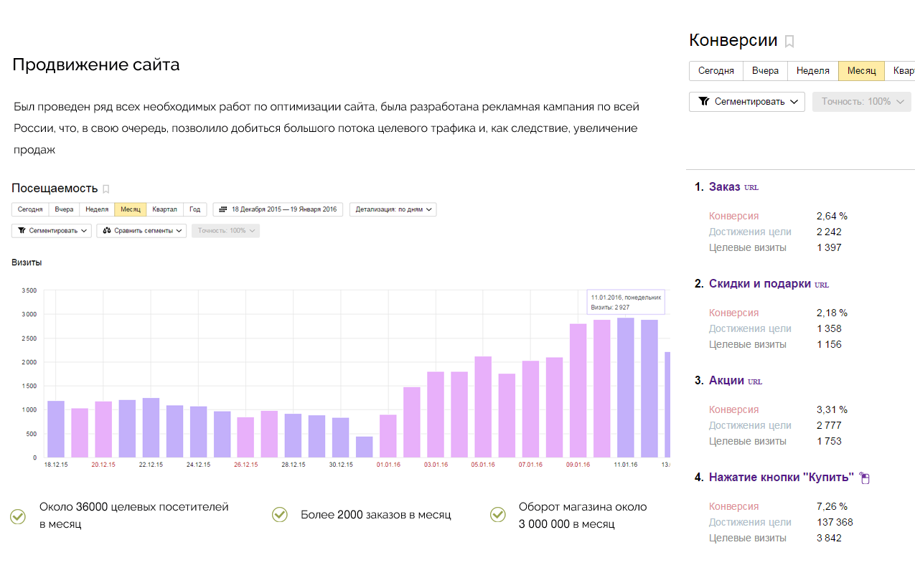The height and width of the screenshot is (588, 915).
Task: Switch Посещаемость period to Квартал
Action: pyautogui.click(x=164, y=209)
